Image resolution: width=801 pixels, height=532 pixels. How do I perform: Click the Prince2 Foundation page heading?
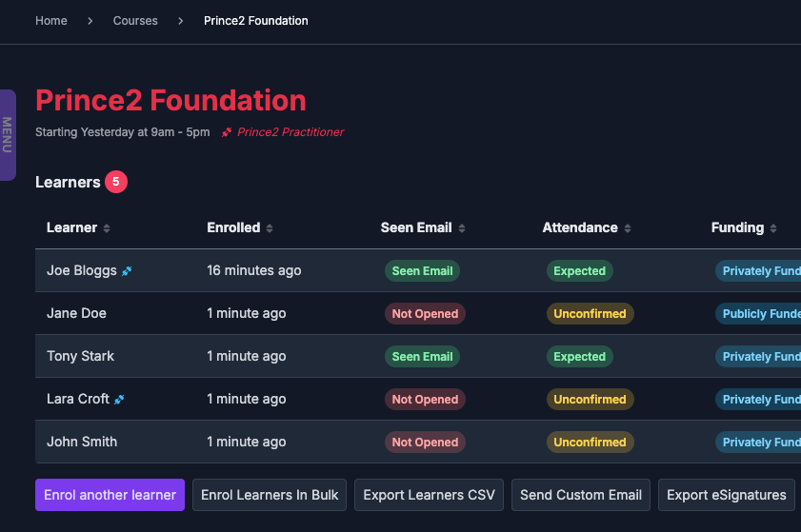(x=170, y=101)
